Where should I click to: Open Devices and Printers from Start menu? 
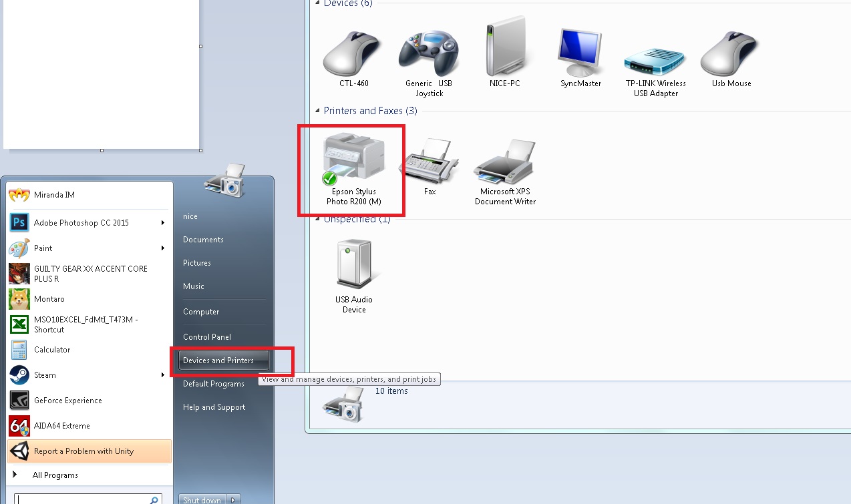tap(218, 360)
